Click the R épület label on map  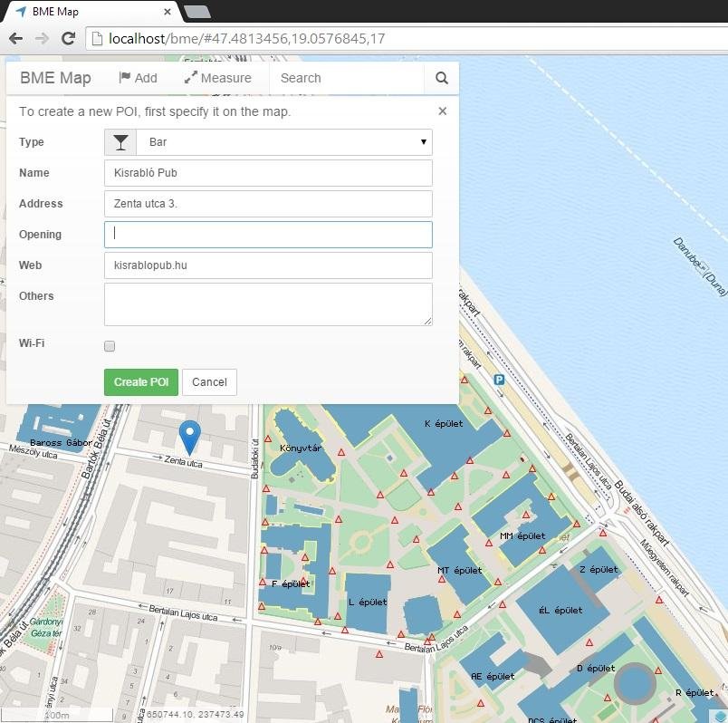(x=694, y=692)
